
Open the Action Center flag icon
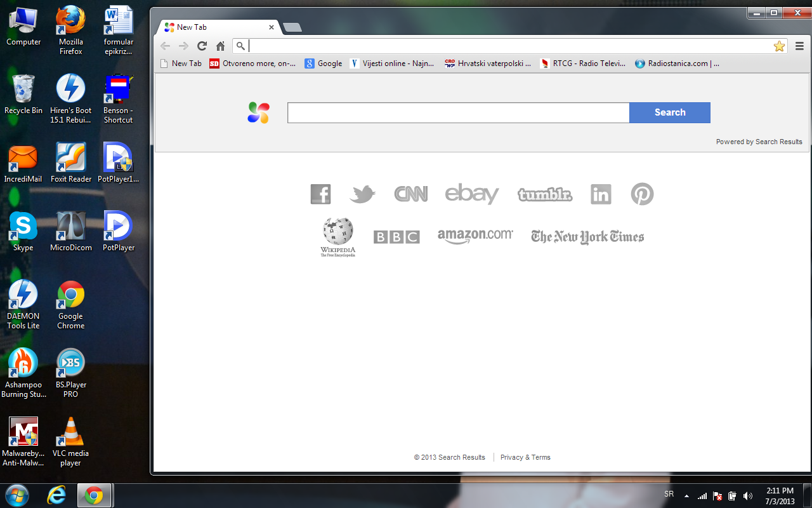click(x=717, y=496)
